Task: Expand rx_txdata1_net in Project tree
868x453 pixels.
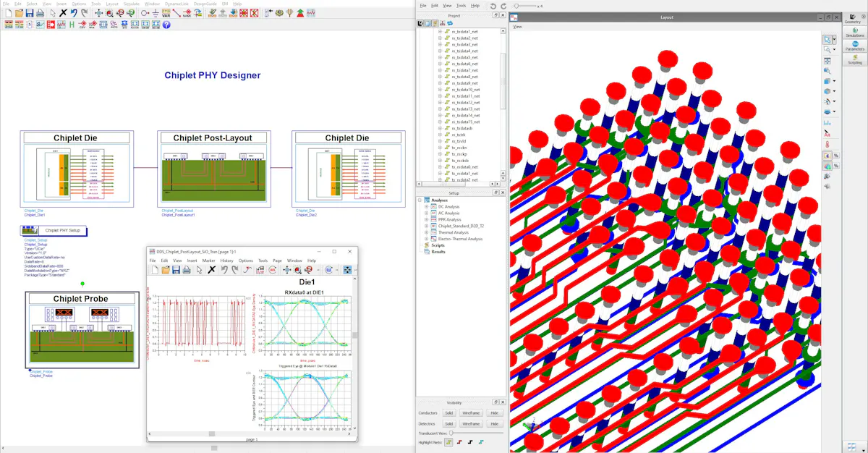Action: point(440,32)
